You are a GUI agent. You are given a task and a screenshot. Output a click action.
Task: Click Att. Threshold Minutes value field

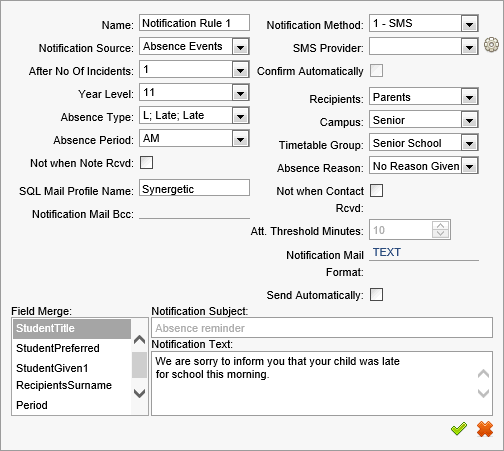[401, 230]
